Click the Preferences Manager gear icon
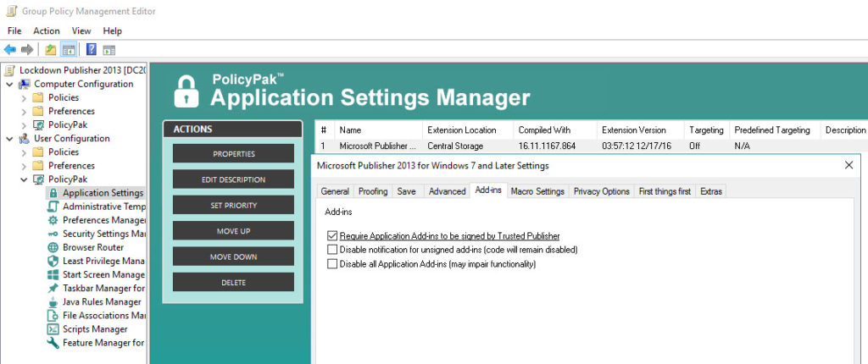 click(53, 220)
